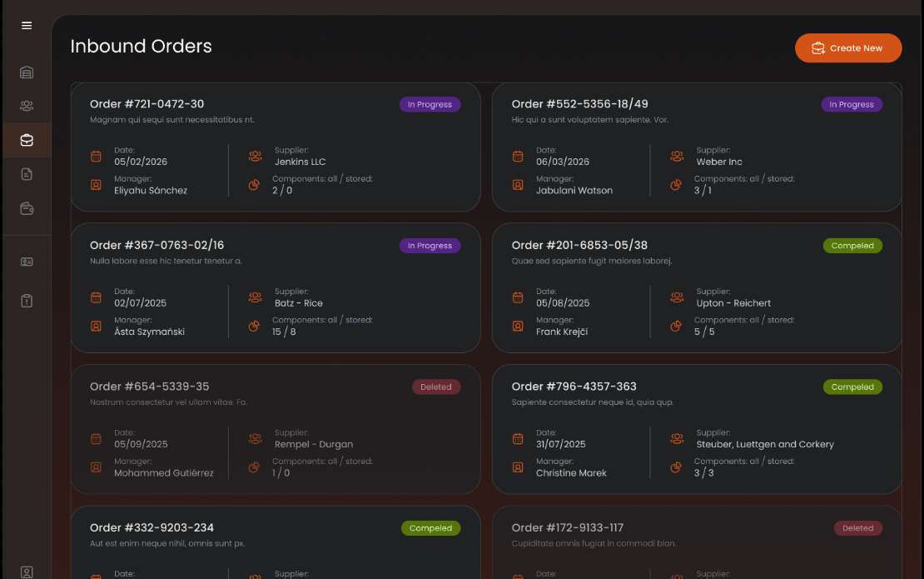Image resolution: width=924 pixels, height=579 pixels.
Task: Click calendar icon beside 02/07/2025
Action: [x=96, y=297]
